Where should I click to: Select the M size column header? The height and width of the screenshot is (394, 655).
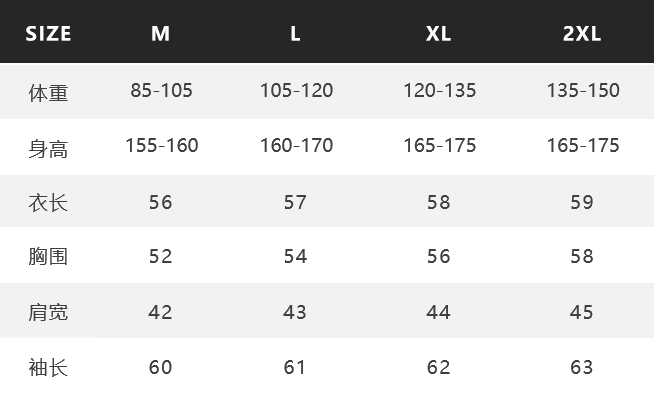pyautogui.click(x=160, y=33)
